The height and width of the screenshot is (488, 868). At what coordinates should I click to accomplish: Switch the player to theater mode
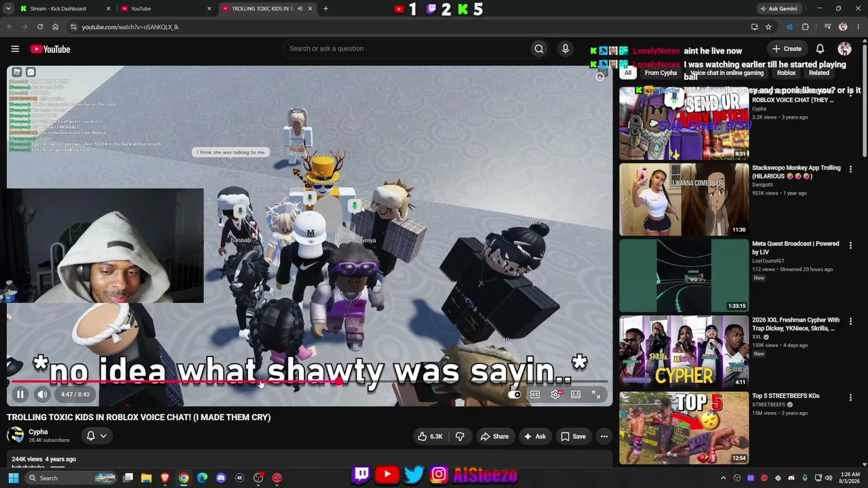coord(576,394)
